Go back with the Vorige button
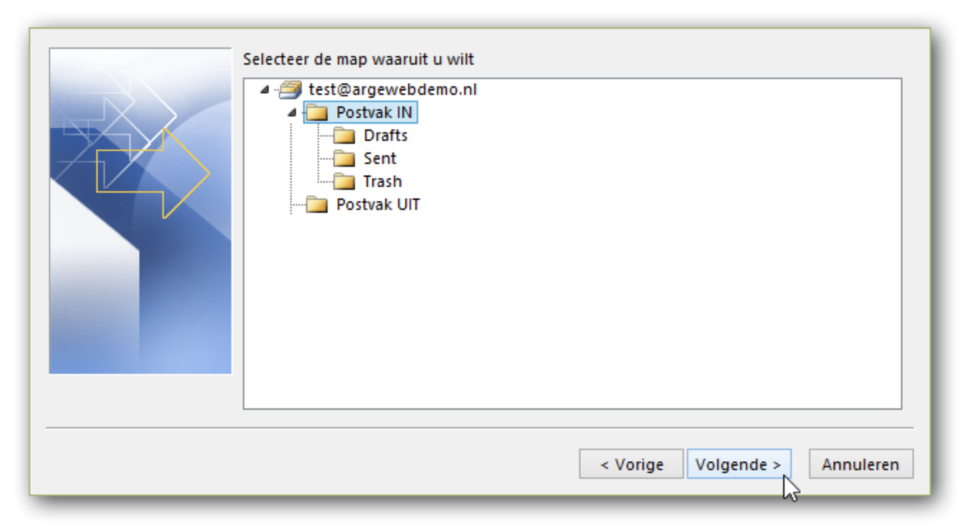This screenshot has width=980, height=532. click(632, 464)
